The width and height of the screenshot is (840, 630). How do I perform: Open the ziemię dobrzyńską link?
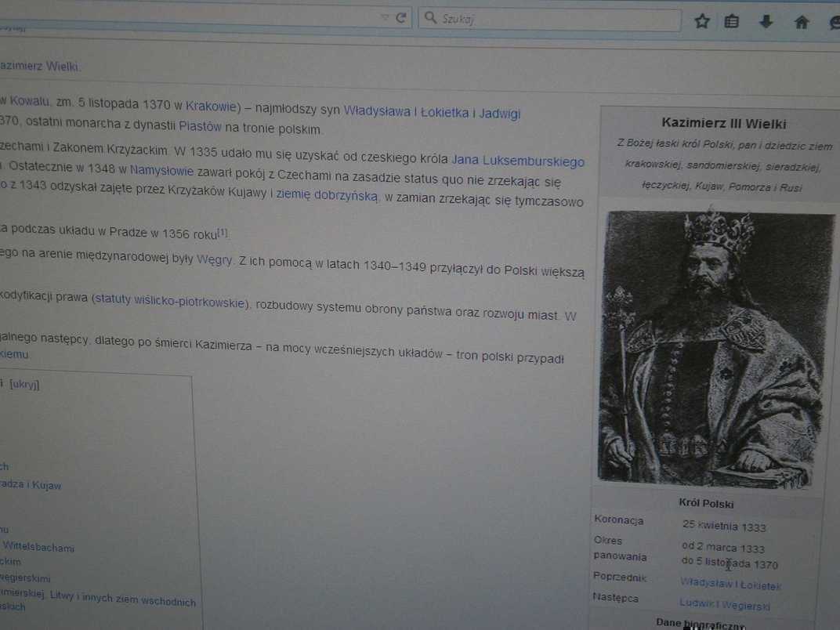coord(327,195)
